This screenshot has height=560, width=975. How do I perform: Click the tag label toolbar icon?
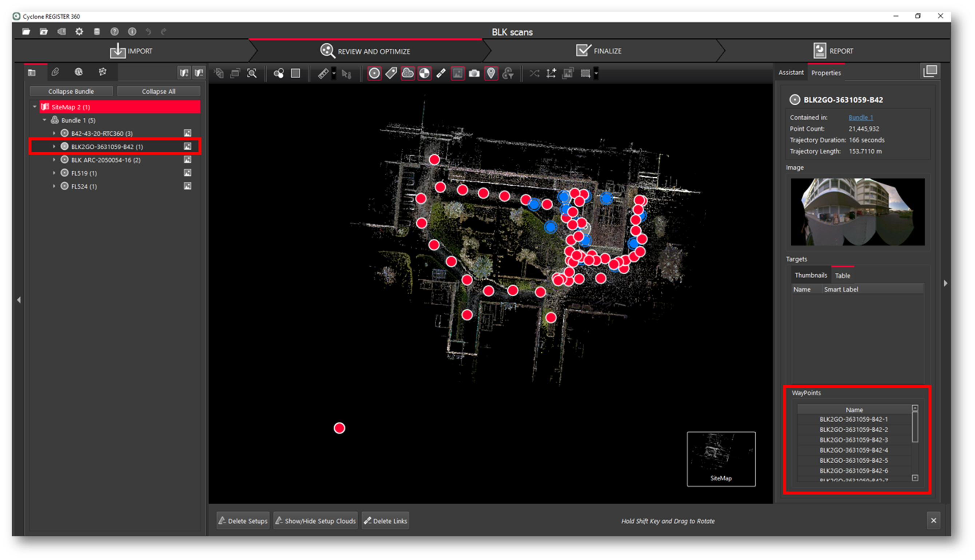[x=391, y=73]
